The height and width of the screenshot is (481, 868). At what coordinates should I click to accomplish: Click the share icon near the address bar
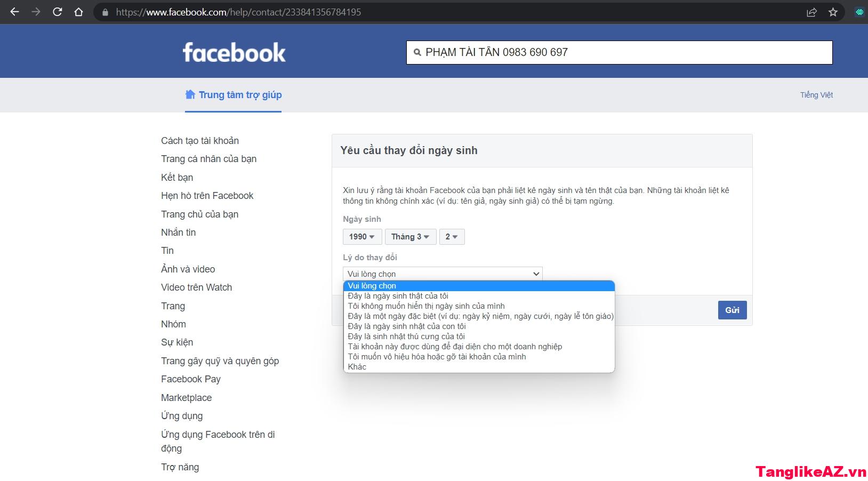[x=811, y=11]
